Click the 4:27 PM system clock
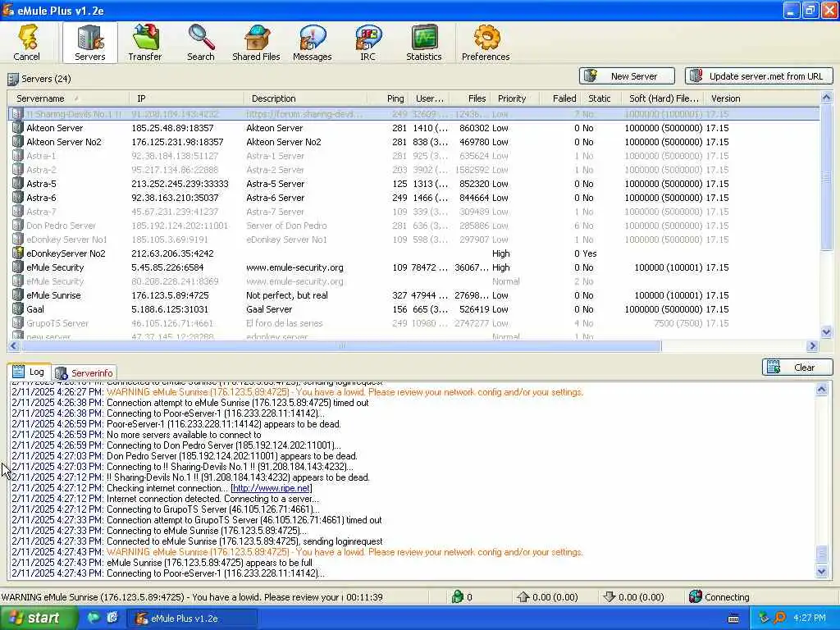Image resolution: width=840 pixels, height=630 pixels. [810, 618]
